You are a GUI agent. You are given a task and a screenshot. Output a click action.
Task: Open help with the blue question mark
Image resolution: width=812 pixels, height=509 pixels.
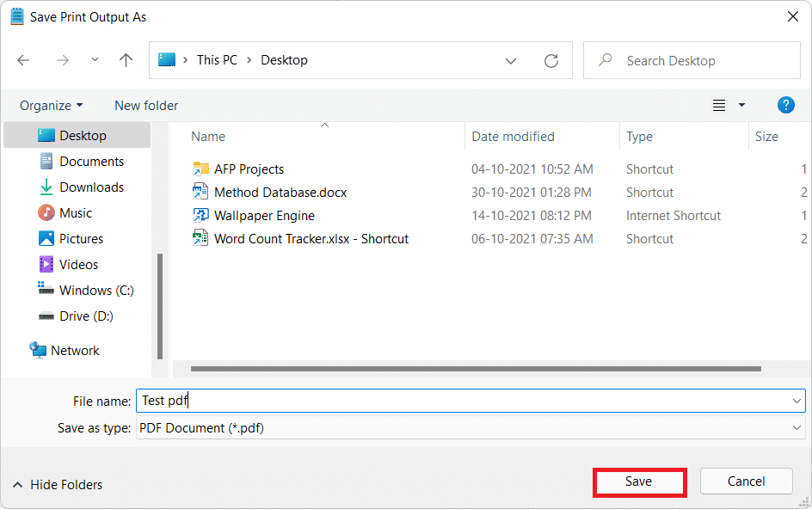[785, 105]
